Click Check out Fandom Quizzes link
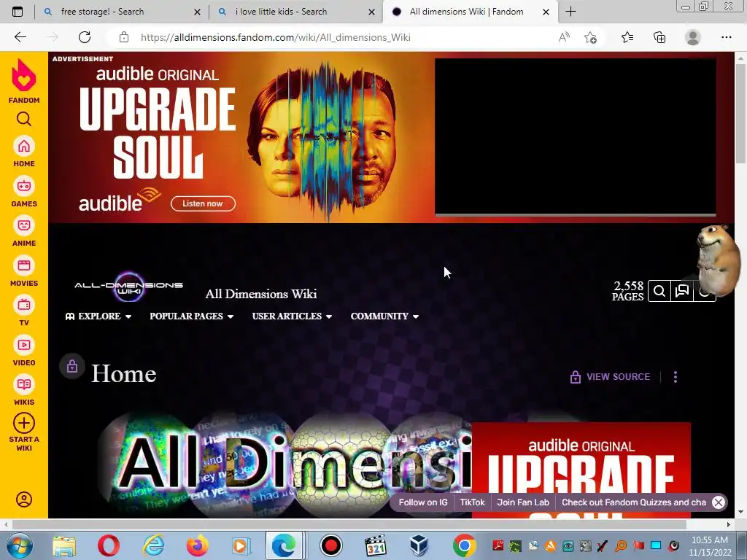This screenshot has height=560, width=747. pos(634,502)
